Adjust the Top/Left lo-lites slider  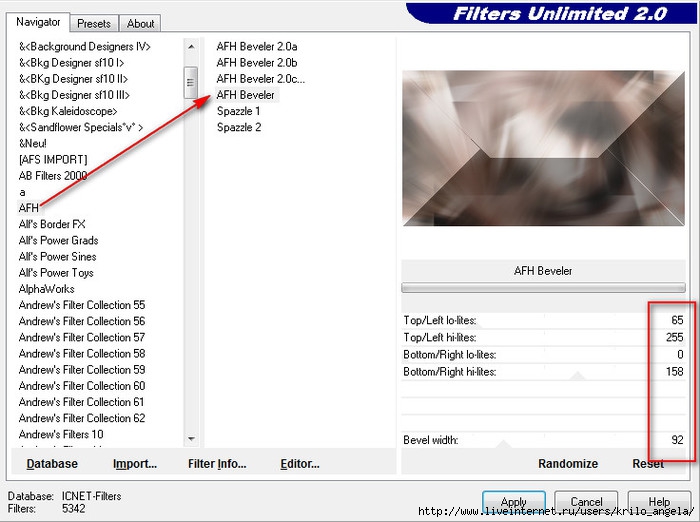point(543,320)
